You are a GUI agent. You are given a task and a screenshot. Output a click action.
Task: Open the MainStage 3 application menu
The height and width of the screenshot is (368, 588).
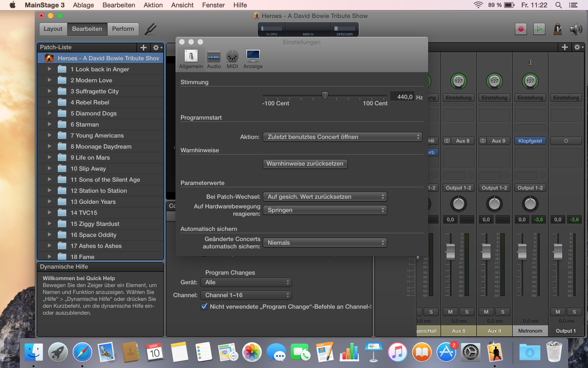coord(45,5)
